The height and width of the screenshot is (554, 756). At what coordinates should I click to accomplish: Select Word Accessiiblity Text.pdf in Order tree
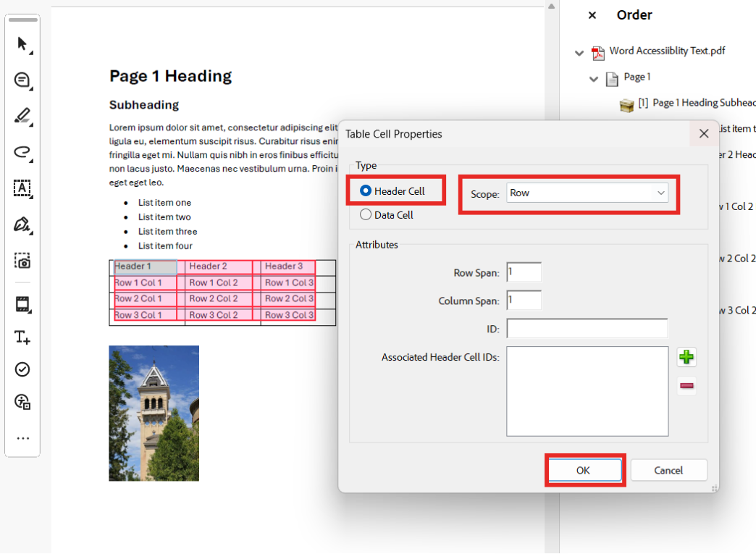(x=667, y=51)
